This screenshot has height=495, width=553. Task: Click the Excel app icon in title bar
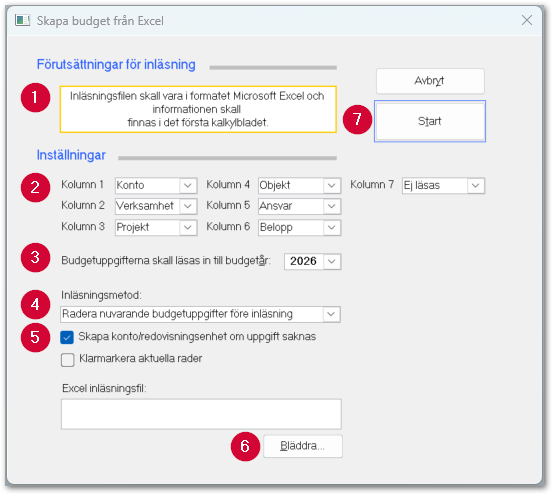click(23, 20)
